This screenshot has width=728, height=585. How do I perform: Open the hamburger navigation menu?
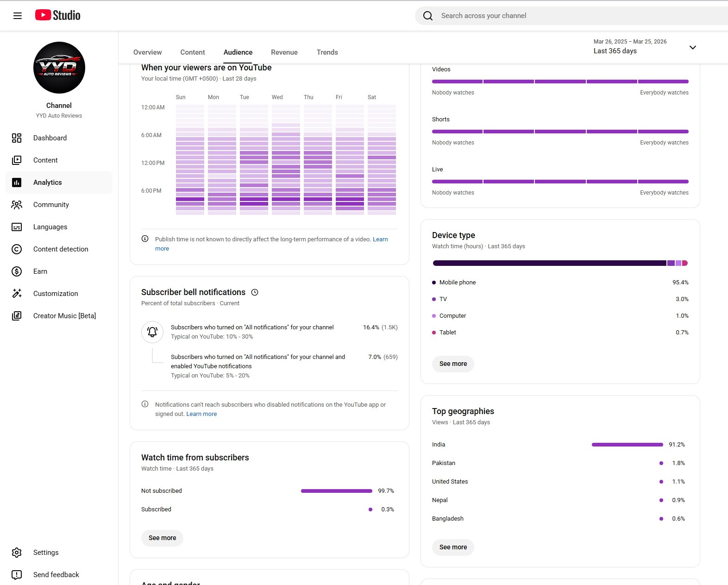[18, 16]
